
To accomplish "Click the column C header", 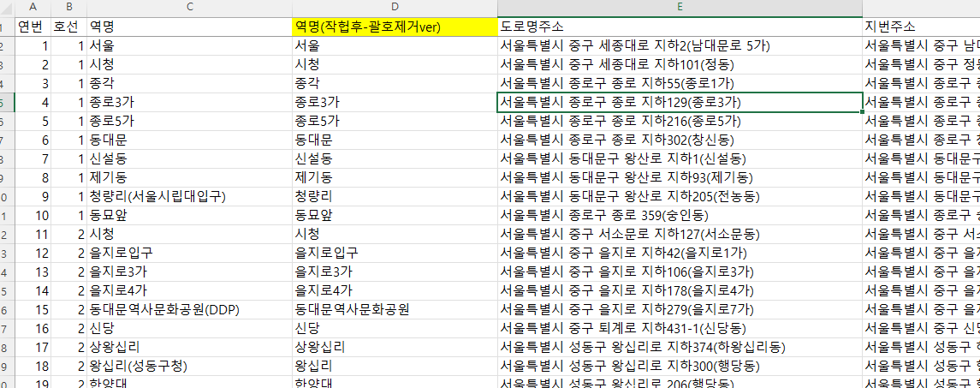I will (187, 8).
